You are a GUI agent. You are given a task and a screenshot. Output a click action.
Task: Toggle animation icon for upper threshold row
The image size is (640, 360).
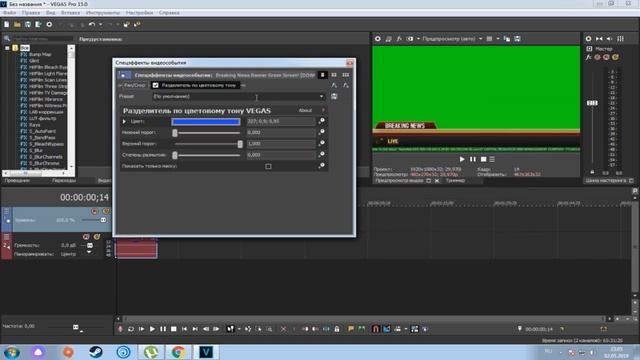pyautogui.click(x=322, y=143)
